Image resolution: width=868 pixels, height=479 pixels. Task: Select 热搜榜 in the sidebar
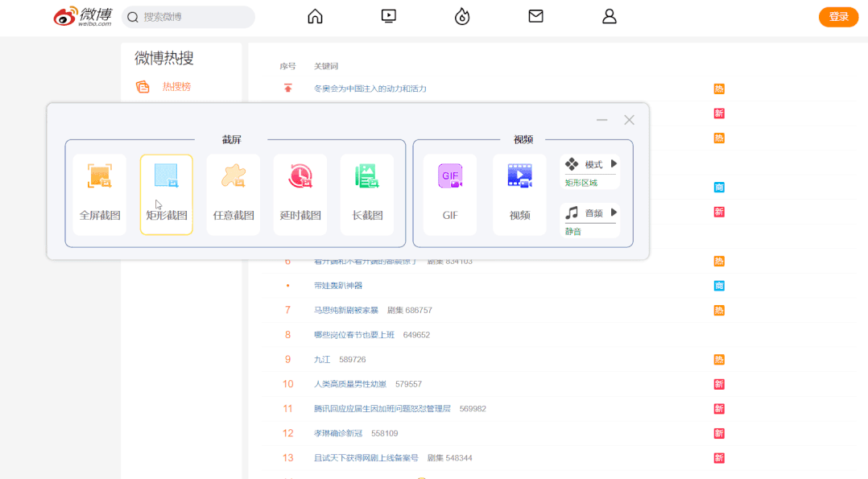pos(176,86)
